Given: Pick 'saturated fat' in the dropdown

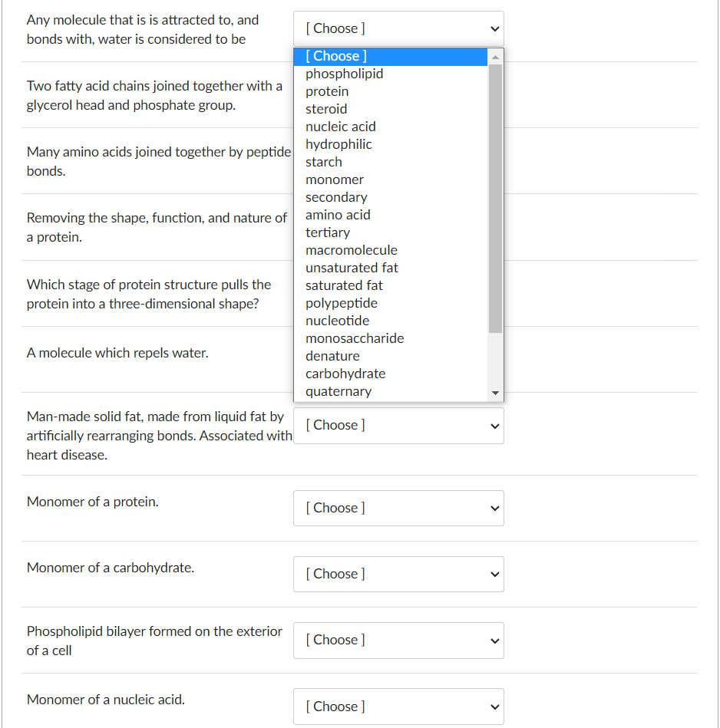Looking at the screenshot, I should coord(391,285).
